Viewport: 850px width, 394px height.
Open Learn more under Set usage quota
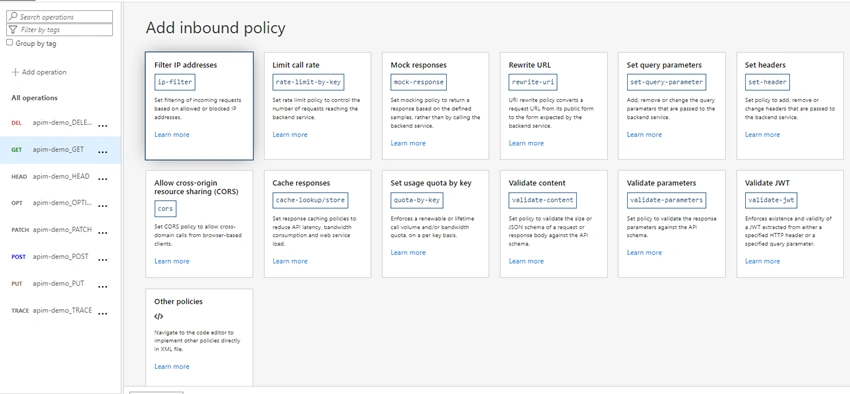pos(408,253)
